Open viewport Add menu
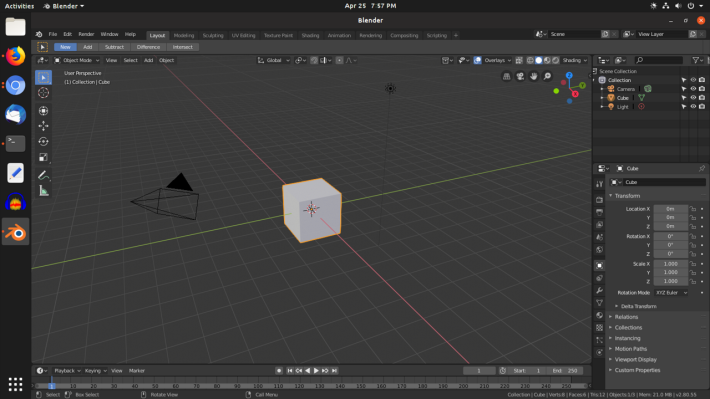 (149, 60)
